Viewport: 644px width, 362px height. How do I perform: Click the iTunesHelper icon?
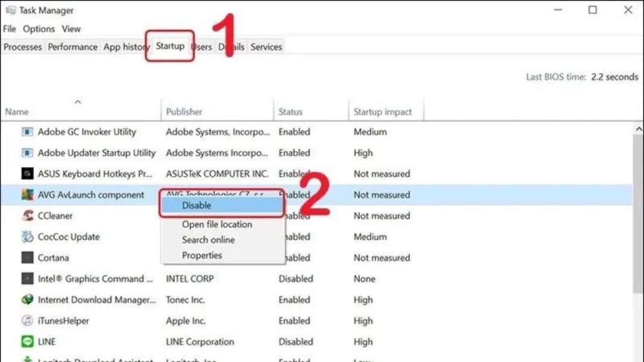click(x=27, y=320)
